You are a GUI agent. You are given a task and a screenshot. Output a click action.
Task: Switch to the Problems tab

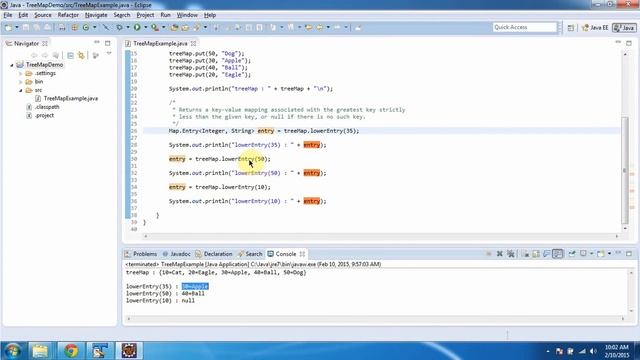(141, 254)
